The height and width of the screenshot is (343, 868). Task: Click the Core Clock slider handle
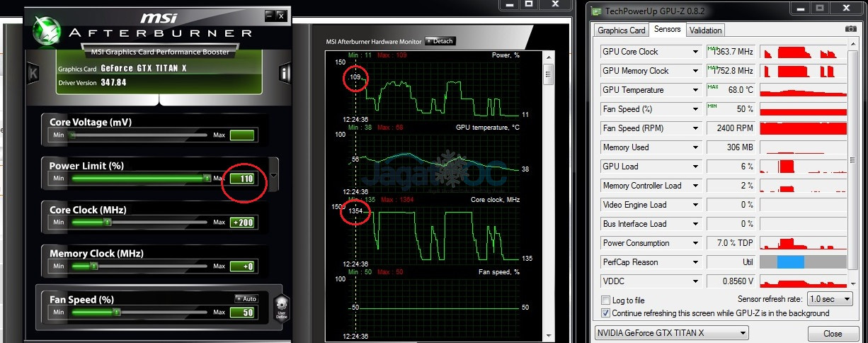[108, 223]
